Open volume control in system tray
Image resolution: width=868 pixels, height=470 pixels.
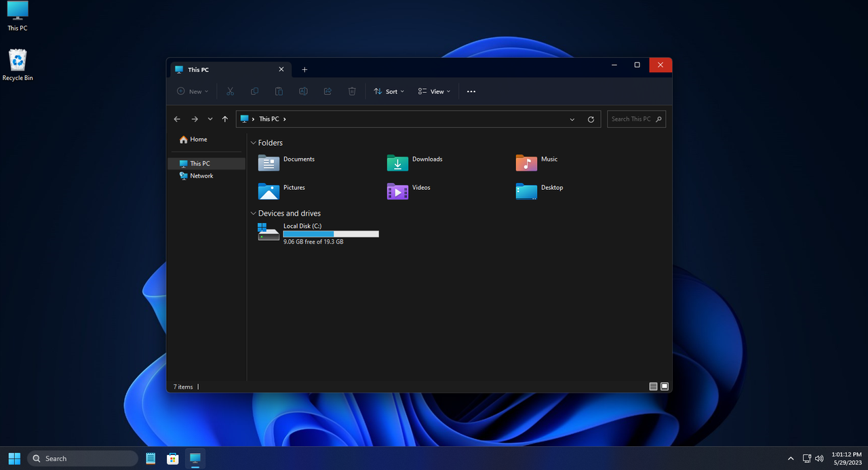[x=819, y=458]
